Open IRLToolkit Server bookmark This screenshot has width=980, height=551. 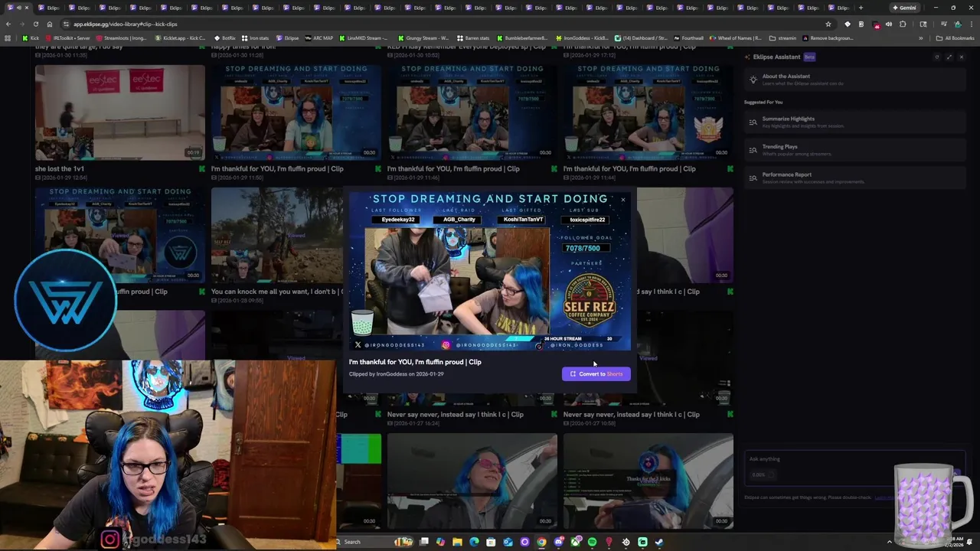[x=67, y=37]
